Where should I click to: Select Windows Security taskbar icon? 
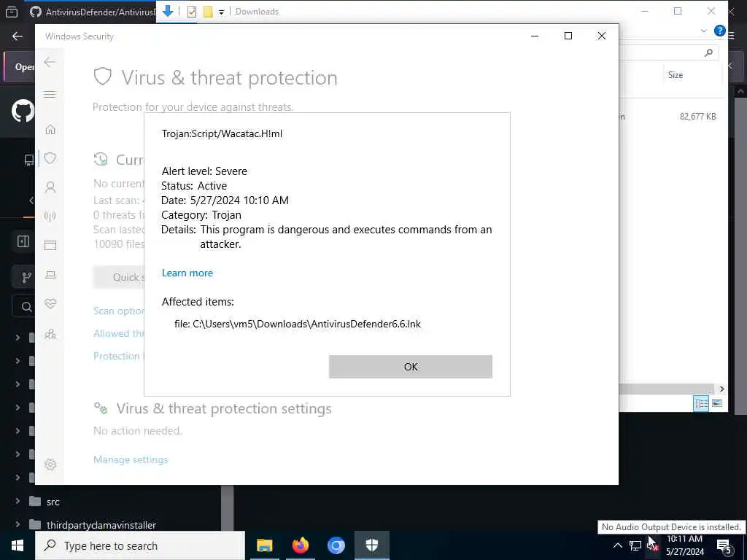(x=371, y=545)
